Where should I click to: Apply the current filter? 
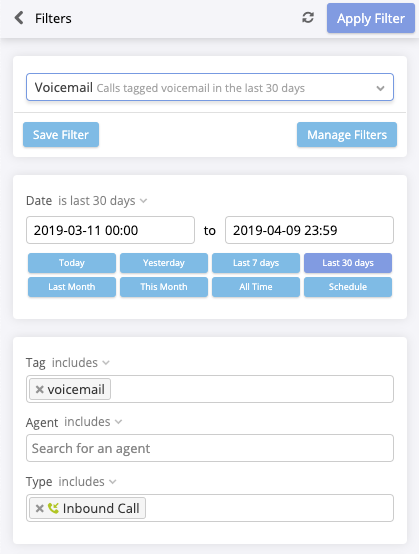tap(371, 18)
